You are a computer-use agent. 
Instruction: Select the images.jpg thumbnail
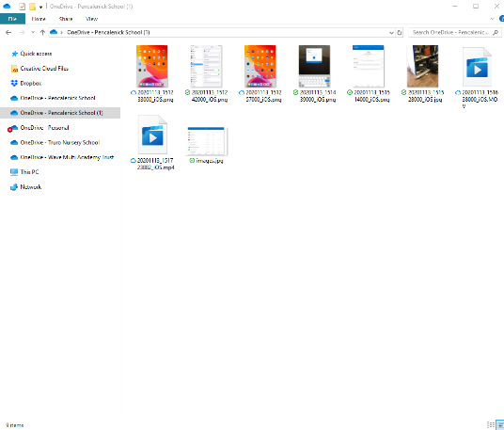(x=207, y=141)
